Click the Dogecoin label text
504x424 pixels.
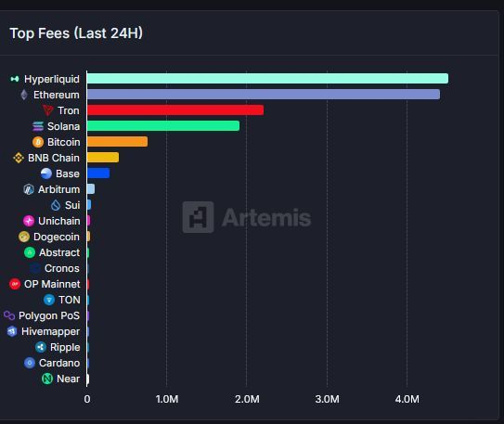coord(57,237)
